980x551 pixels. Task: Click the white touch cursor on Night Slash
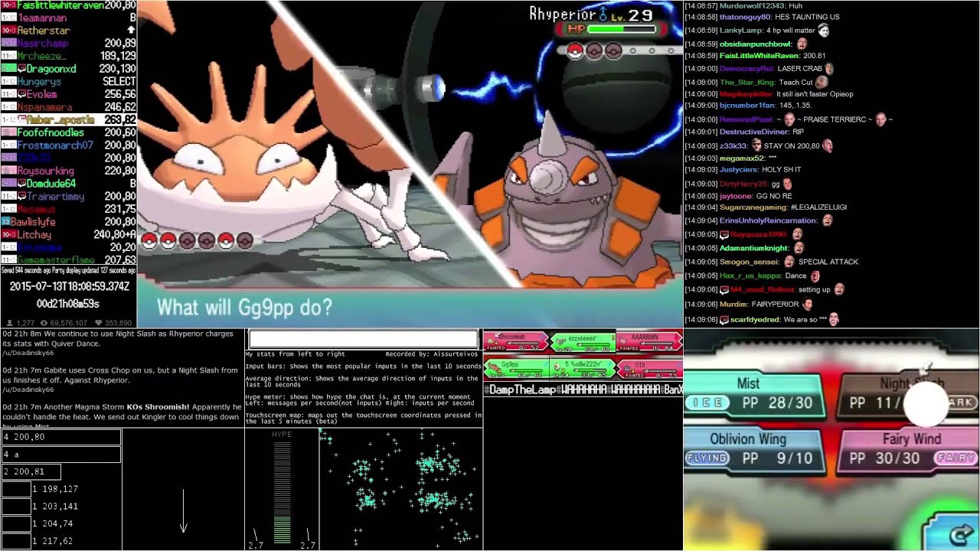tap(926, 403)
